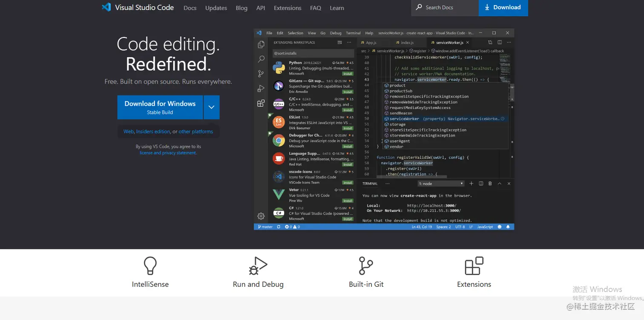
Task: Open the Extensions blocks feature icon
Action: [x=474, y=265]
